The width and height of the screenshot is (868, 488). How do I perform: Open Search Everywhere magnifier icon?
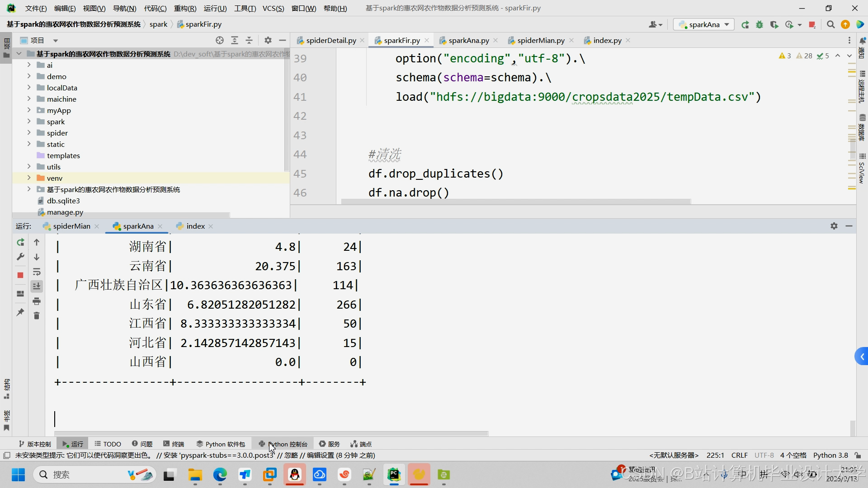coord(830,25)
